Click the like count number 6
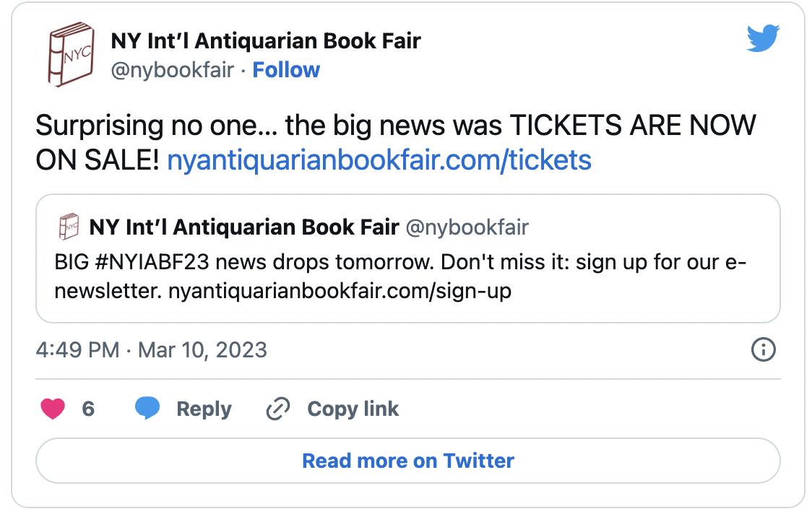Viewport: 812px width, 514px height. click(88, 409)
